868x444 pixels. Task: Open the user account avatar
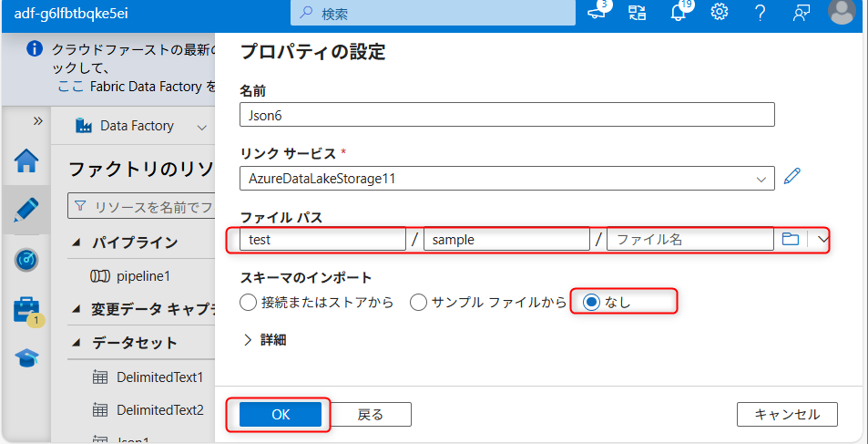coord(842,12)
